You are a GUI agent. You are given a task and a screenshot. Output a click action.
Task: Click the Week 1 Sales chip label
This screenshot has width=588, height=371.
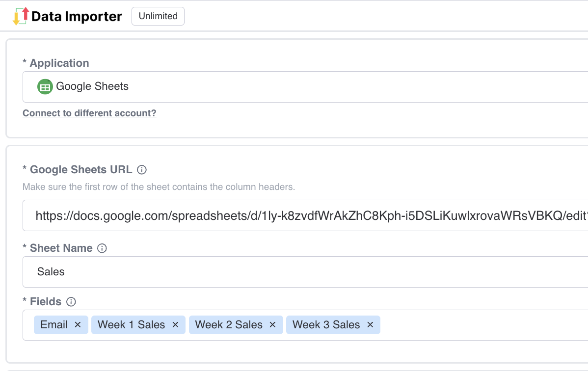(x=131, y=324)
